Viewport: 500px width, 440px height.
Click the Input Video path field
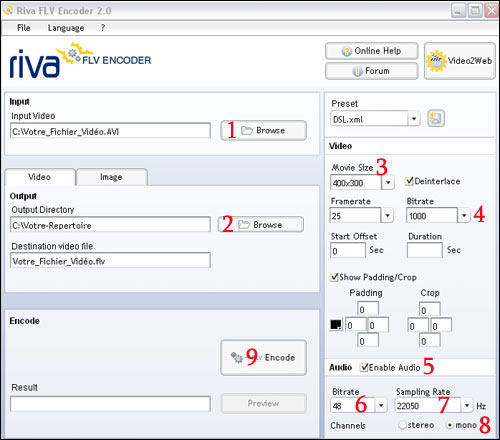tap(110, 131)
